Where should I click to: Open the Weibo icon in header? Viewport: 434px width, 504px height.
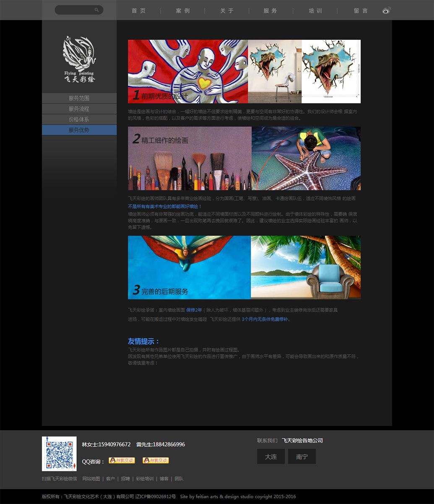386,10
